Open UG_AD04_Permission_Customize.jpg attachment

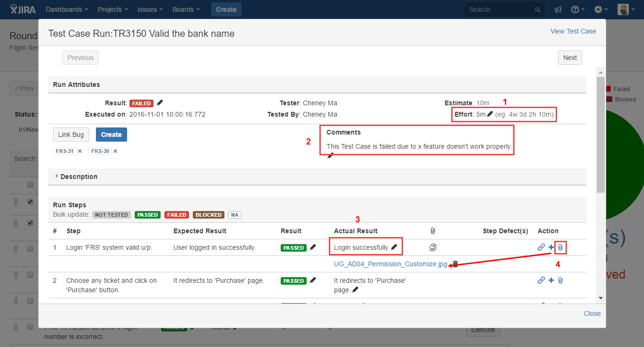pyautogui.click(x=390, y=264)
